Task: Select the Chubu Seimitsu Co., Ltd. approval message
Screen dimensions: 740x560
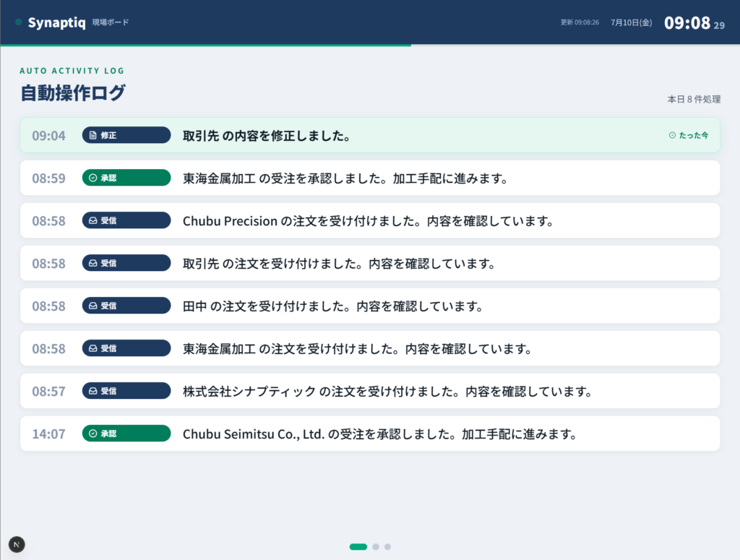Action: click(380, 434)
